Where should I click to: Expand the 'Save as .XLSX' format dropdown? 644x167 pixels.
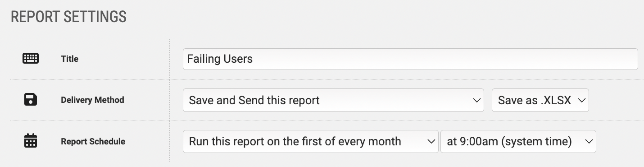(x=540, y=100)
